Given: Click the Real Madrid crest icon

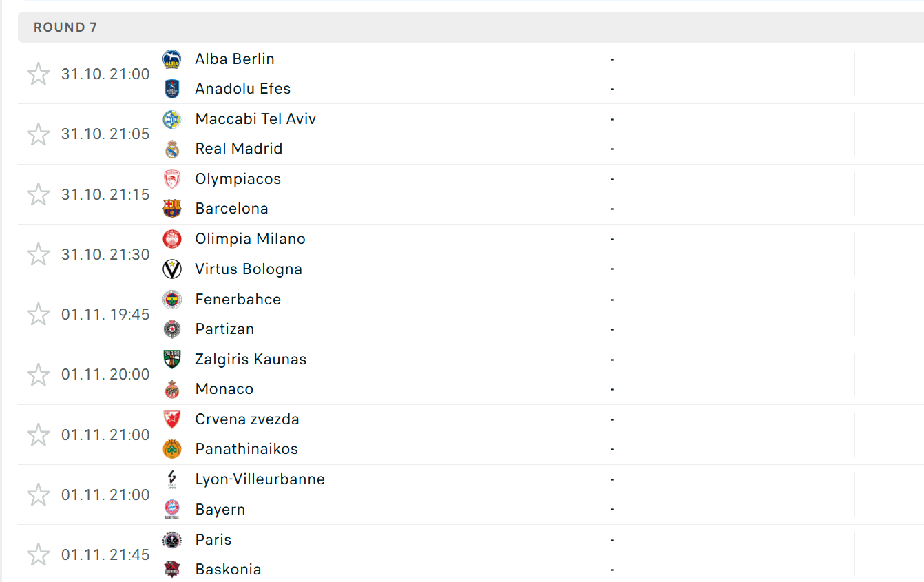Looking at the screenshot, I should 171,149.
